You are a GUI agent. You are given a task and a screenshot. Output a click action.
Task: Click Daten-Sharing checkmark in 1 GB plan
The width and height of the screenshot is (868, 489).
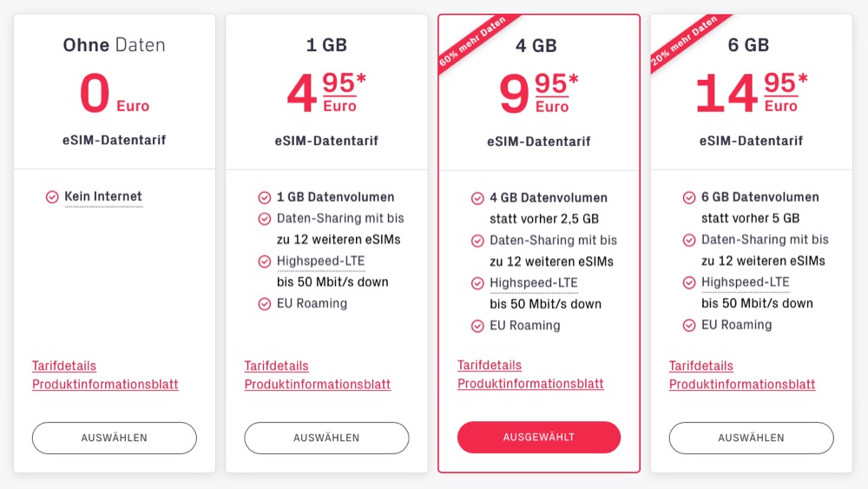click(x=265, y=219)
